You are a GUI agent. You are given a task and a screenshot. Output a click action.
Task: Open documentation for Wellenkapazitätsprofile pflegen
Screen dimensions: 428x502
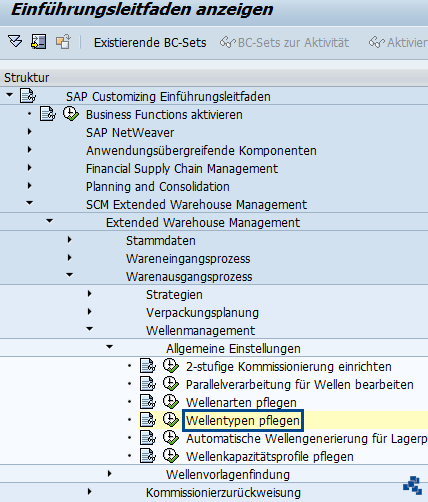click(148, 456)
